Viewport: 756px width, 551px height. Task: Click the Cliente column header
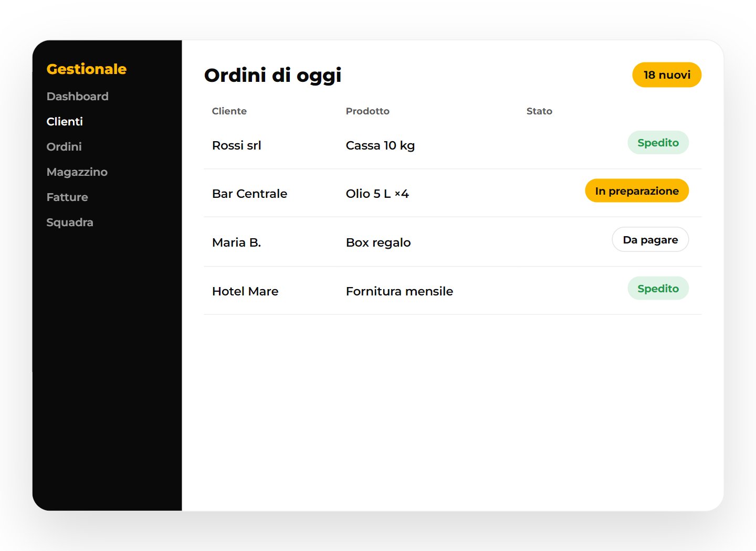coord(229,111)
